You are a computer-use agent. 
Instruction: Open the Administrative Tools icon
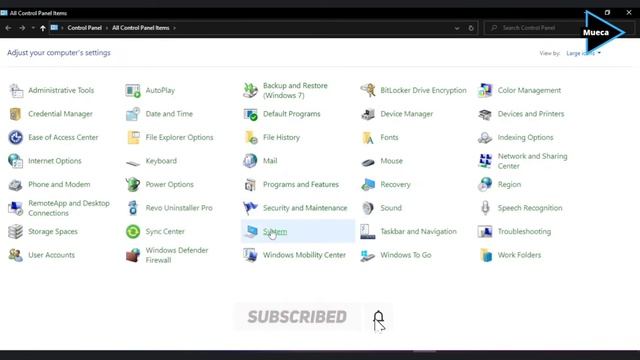[16, 90]
